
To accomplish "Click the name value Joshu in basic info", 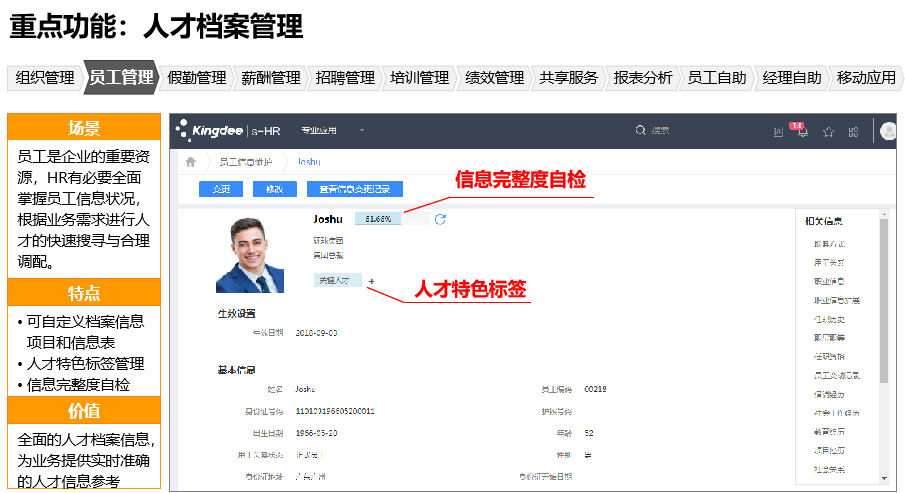I will coord(305,389).
